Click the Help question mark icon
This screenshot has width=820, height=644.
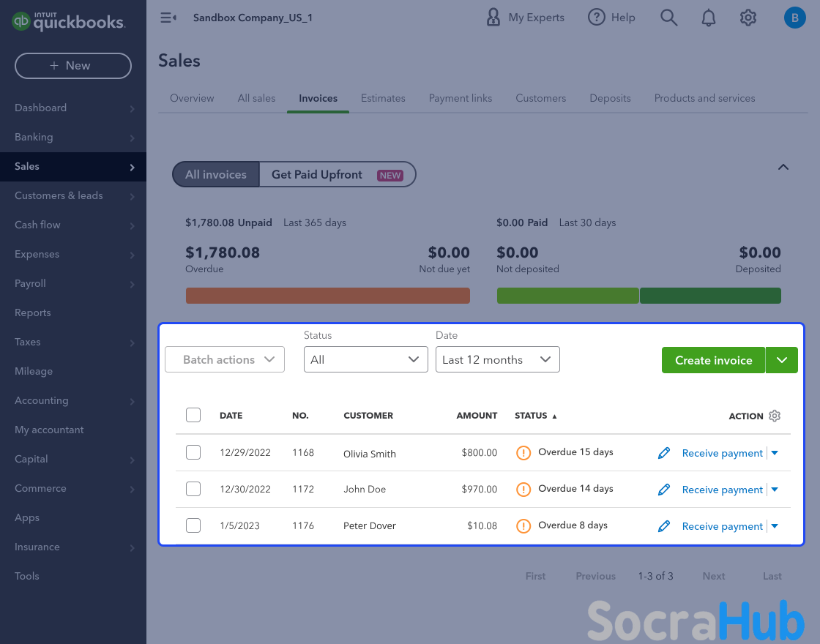[x=597, y=18]
